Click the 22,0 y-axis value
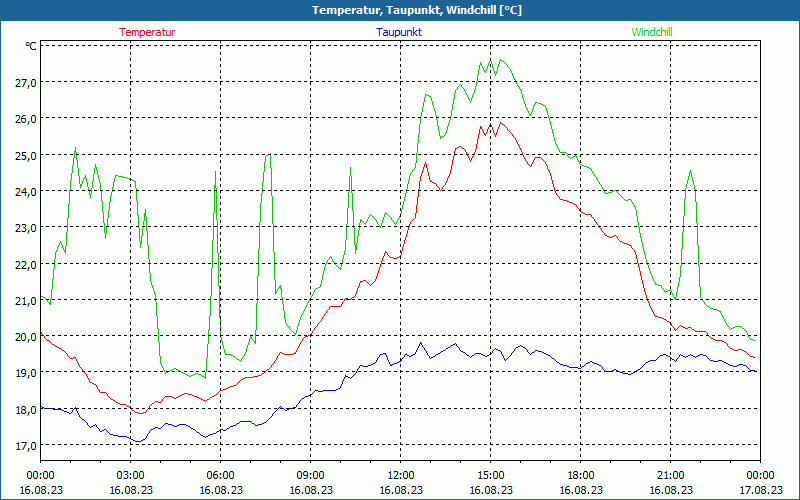Viewport: 800px width, 500px height. click(x=25, y=265)
